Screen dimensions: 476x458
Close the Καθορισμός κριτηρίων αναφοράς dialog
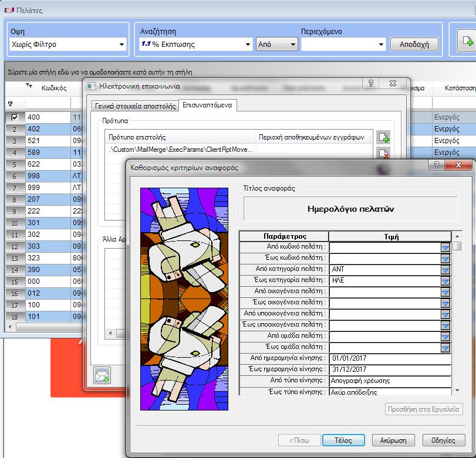(x=458, y=165)
